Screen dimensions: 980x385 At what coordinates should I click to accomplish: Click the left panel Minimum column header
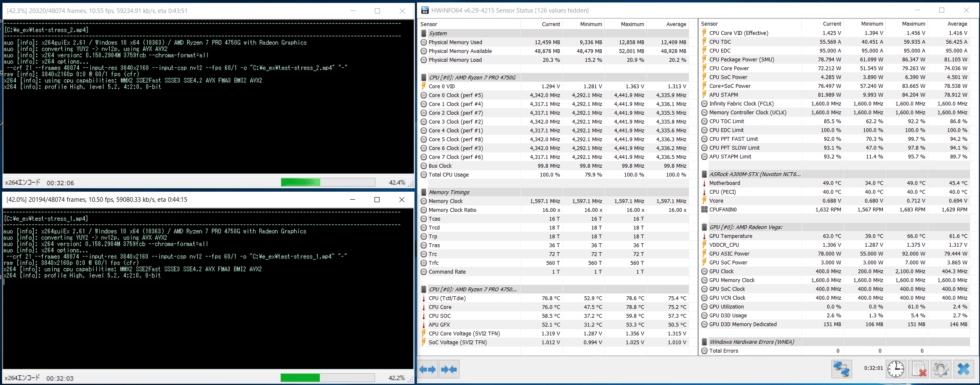(x=584, y=24)
